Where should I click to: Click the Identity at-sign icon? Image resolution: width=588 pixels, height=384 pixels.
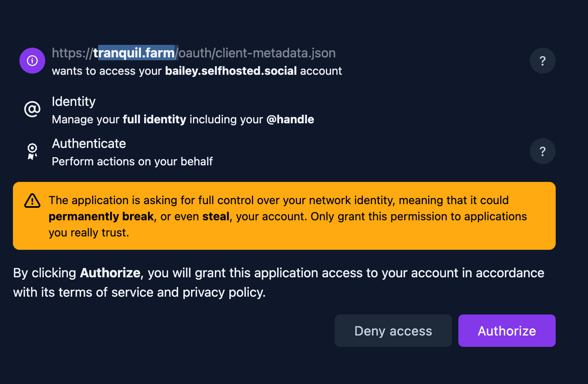tap(32, 109)
